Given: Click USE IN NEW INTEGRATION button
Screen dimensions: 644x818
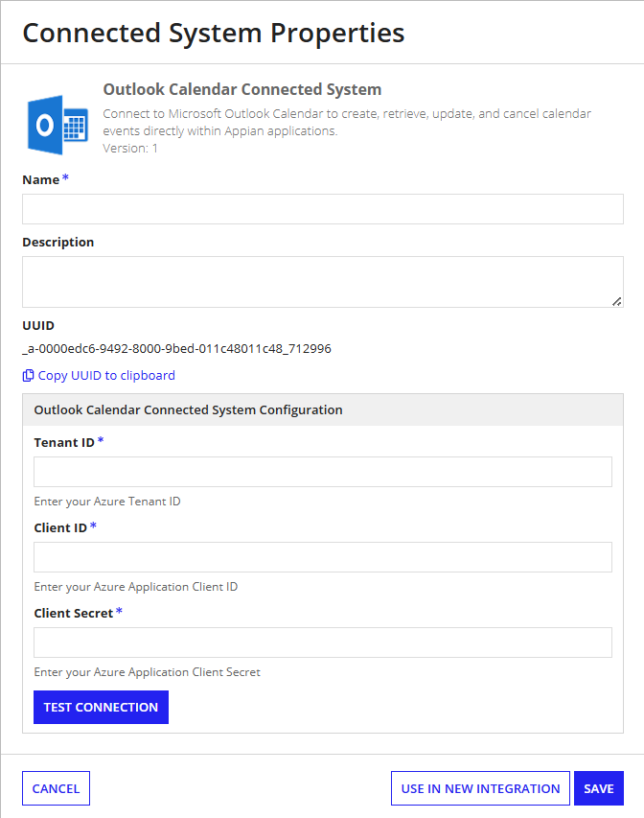Looking at the screenshot, I should pos(480,788).
